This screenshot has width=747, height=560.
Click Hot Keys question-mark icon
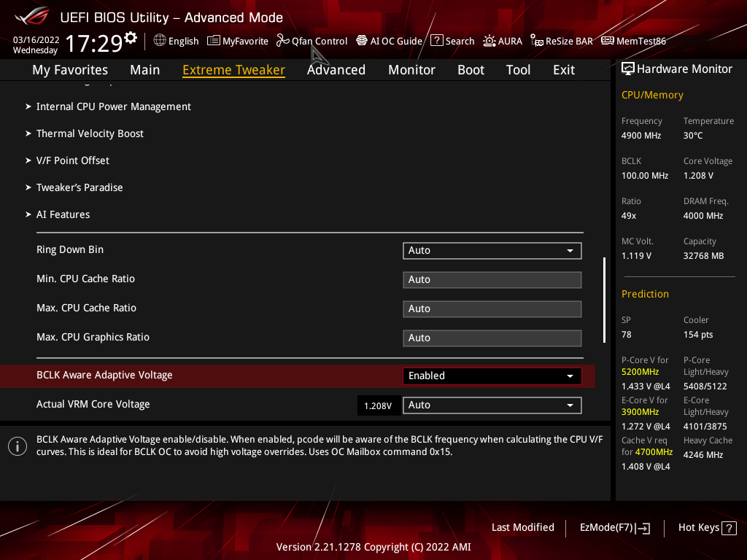(729, 528)
